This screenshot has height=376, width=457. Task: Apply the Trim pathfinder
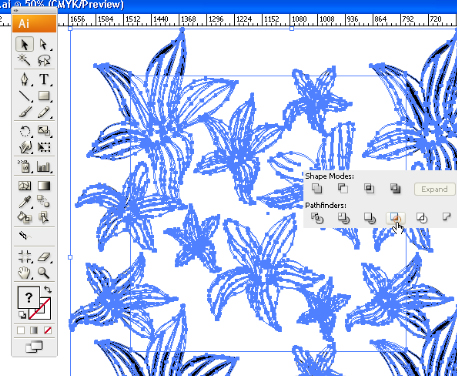(343, 218)
